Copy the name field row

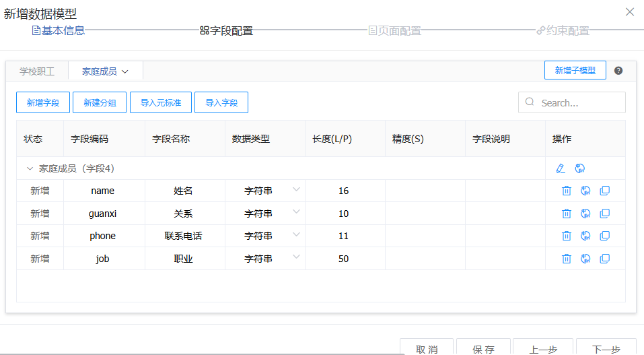pos(604,191)
